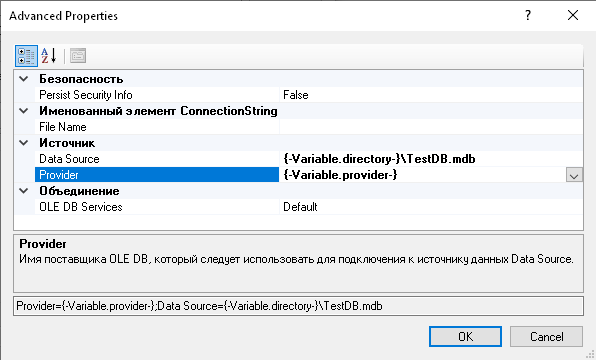Click the help question mark icon
This screenshot has width=596, height=360.
coord(528,15)
